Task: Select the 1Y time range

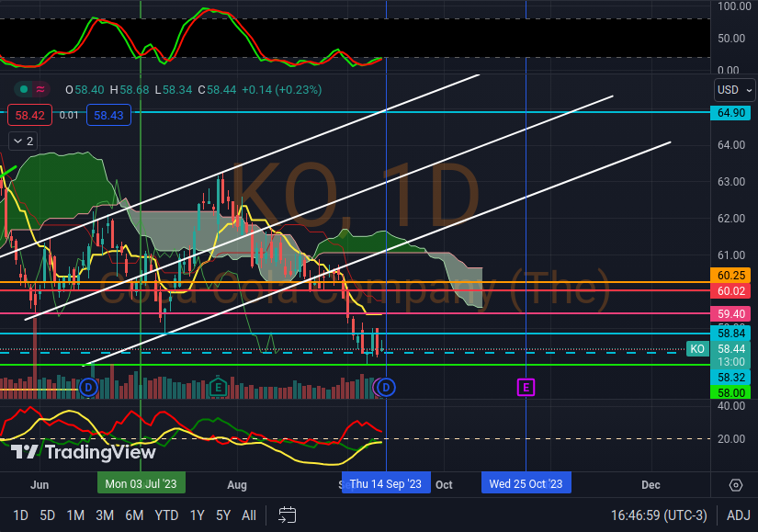Action: (x=198, y=515)
